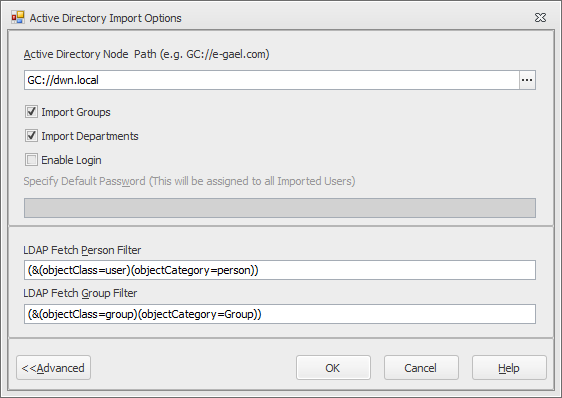Uncheck the Import Groups checkbox
The height and width of the screenshot is (398, 562).
coord(31,112)
